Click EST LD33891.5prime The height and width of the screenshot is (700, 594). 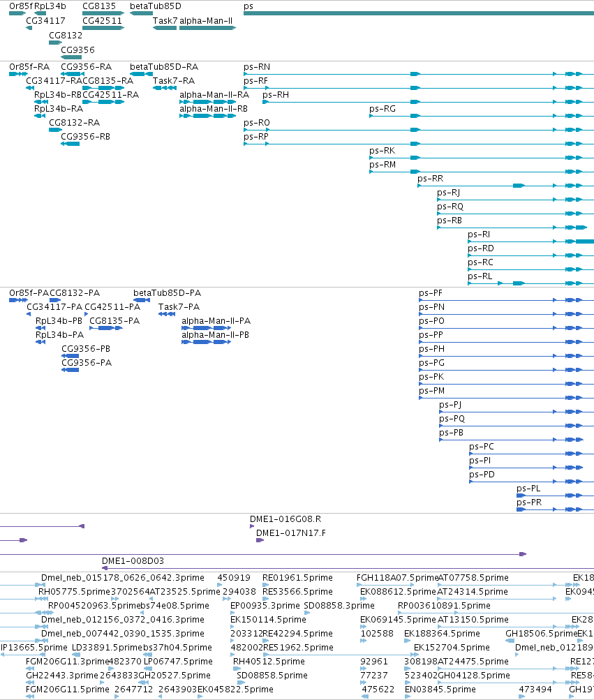106,648
